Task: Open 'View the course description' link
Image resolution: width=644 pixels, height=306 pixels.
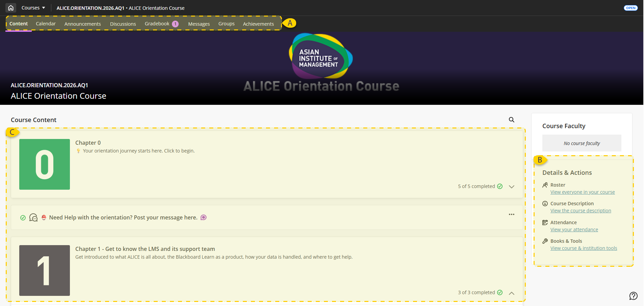Action: (x=581, y=211)
